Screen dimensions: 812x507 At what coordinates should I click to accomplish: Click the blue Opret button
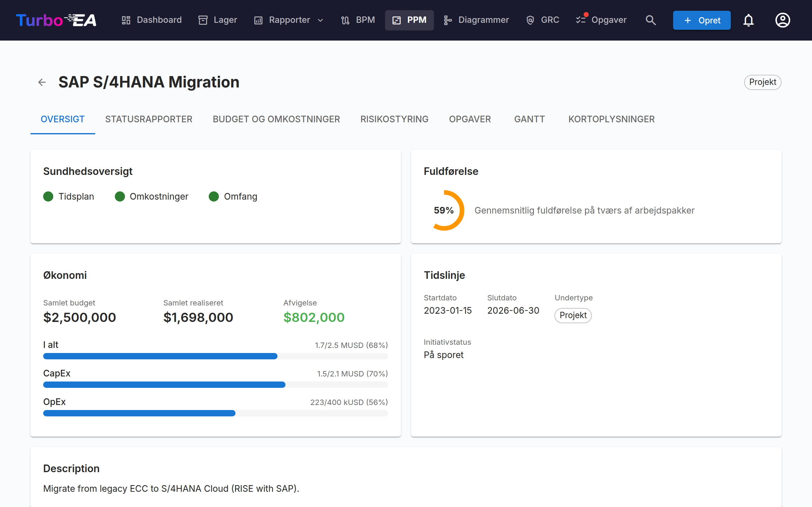pyautogui.click(x=702, y=20)
